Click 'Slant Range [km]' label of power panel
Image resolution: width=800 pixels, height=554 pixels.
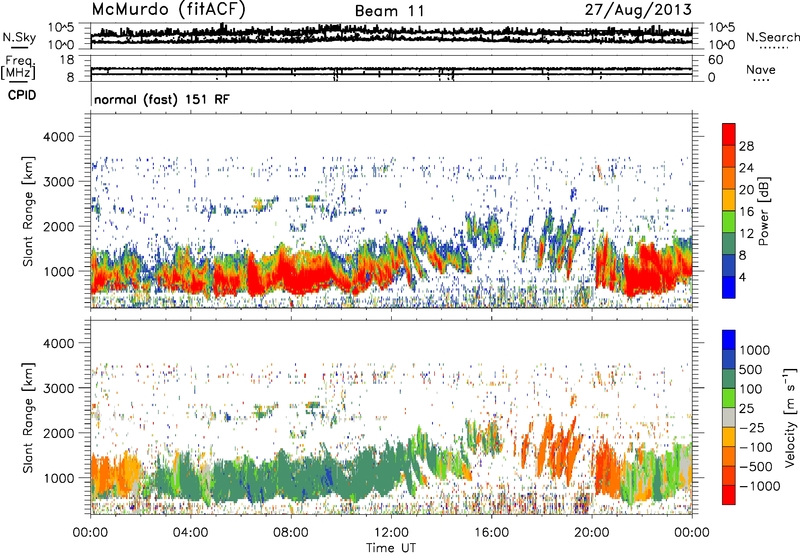click(29, 211)
